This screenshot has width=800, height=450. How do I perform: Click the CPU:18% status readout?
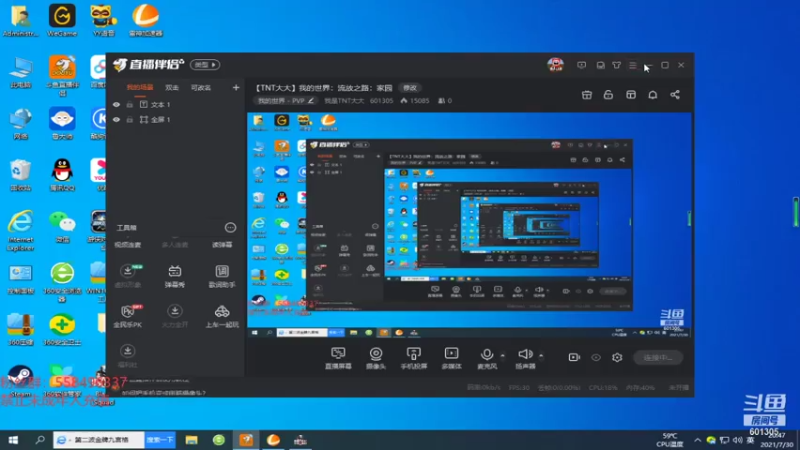tap(603, 388)
